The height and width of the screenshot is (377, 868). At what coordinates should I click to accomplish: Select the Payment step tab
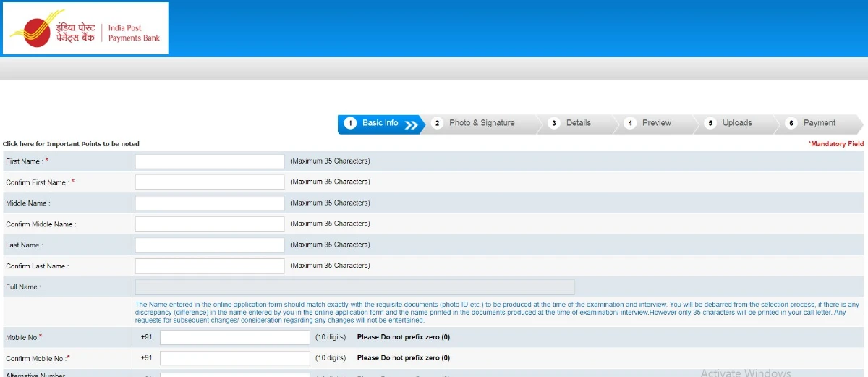tap(820, 123)
